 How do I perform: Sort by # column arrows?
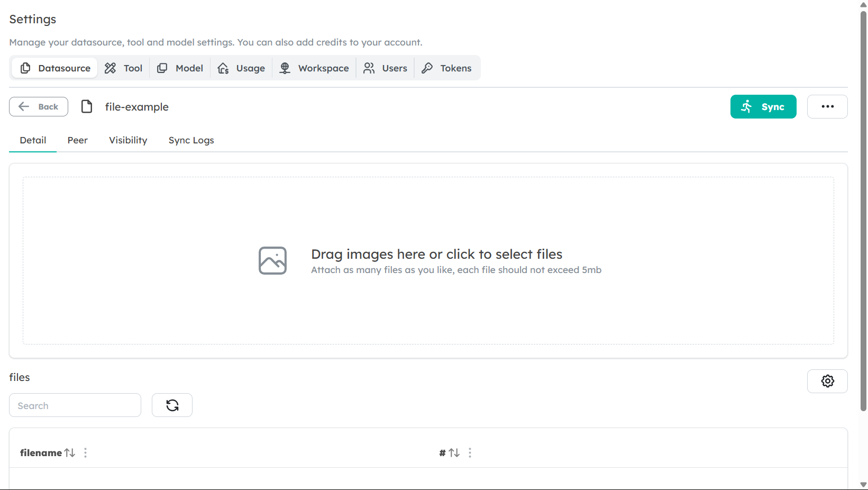pos(454,453)
